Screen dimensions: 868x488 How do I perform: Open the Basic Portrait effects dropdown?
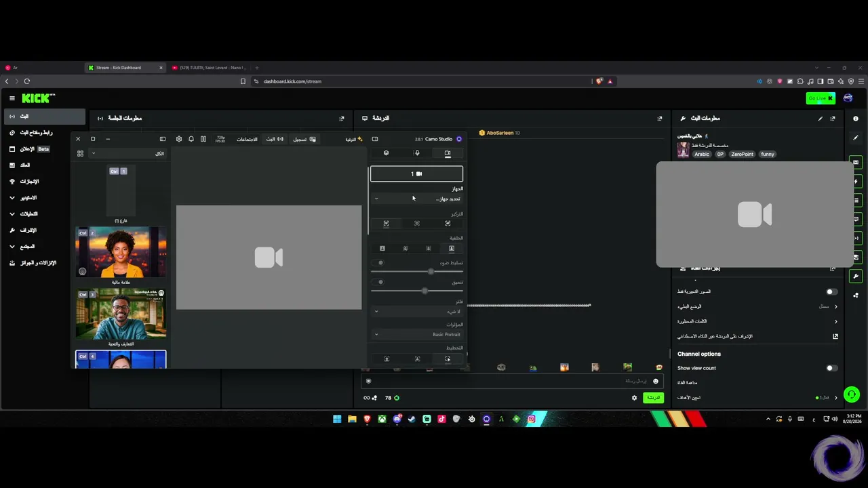point(417,335)
